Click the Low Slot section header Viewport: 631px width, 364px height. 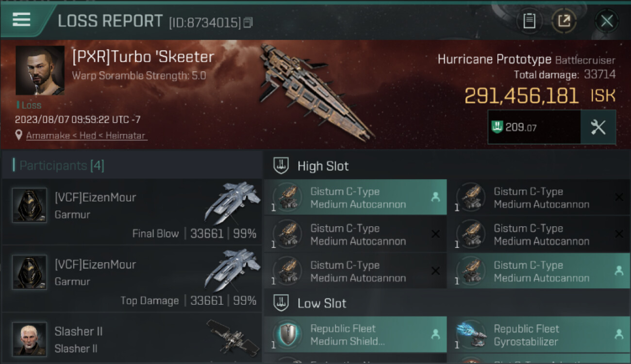(322, 303)
